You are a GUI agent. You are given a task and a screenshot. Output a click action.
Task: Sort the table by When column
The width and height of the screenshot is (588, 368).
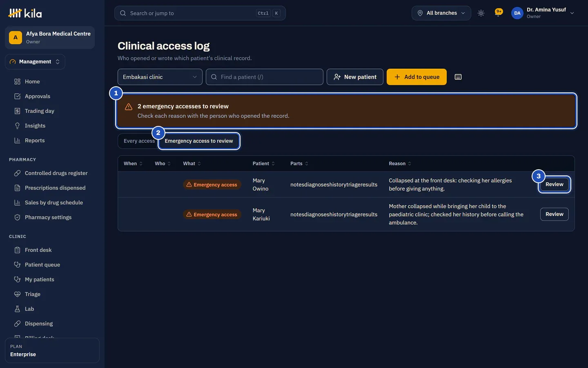click(133, 164)
